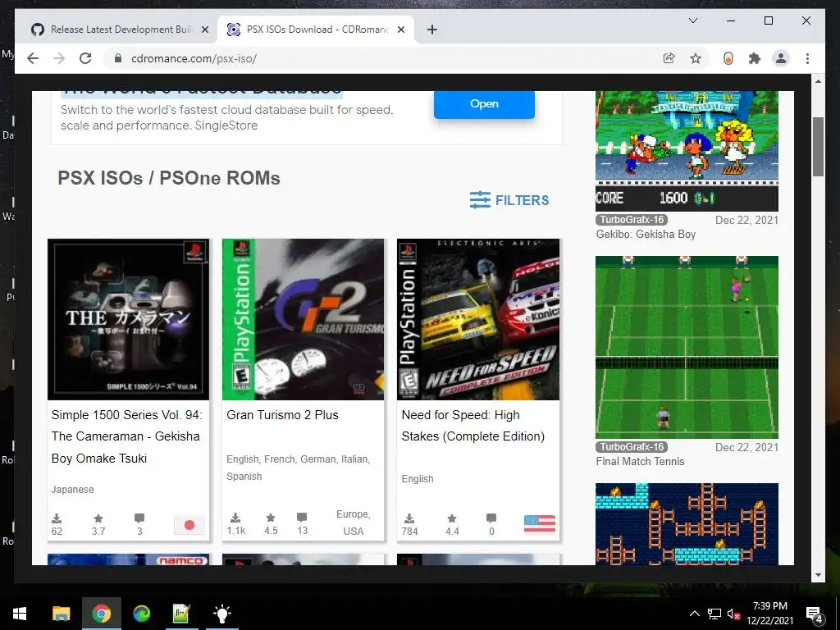Bookmark this page with the star

pyautogui.click(x=696, y=58)
